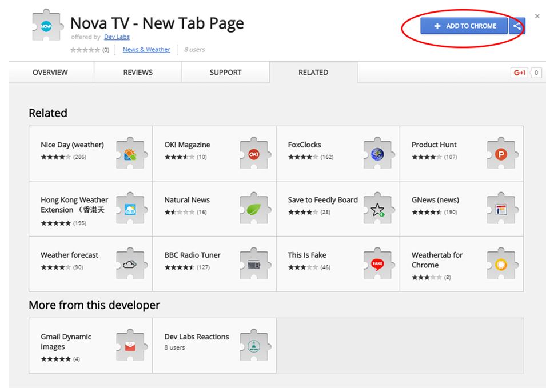Click the Nova TV star rating
546x392 pixels.
(85, 50)
